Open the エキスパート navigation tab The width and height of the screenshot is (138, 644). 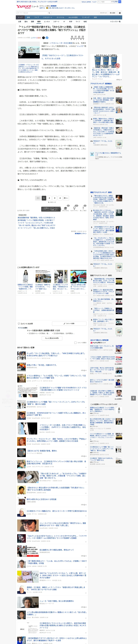(48, 17)
